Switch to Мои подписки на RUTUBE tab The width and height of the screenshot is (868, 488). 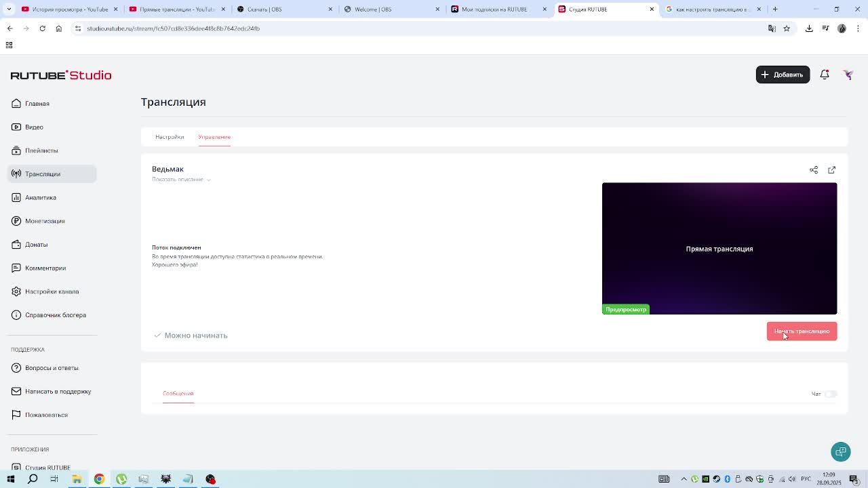[498, 9]
